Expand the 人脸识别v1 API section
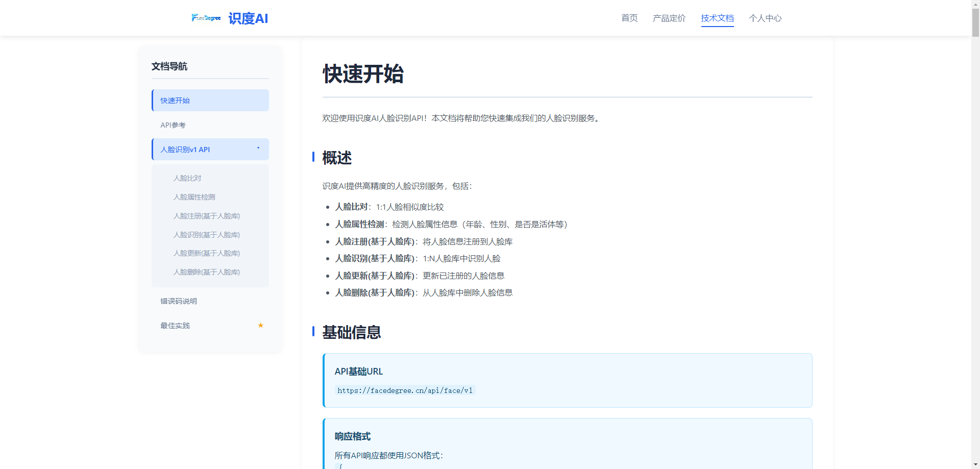Screen dimensions: 980x469 [x=185, y=150]
